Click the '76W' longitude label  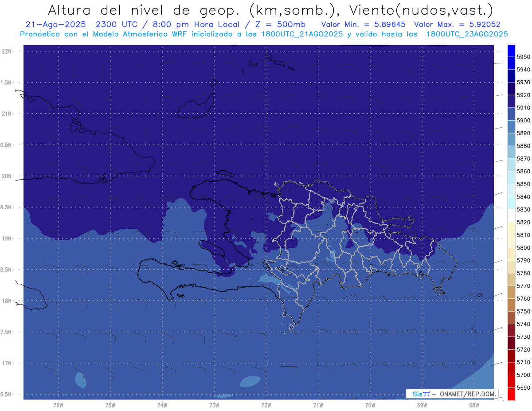[58, 405]
